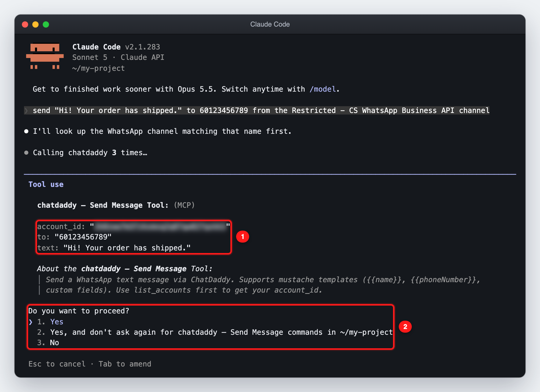Close the Claude Code window with the red button
540x392 pixels.
pyautogui.click(x=25, y=24)
